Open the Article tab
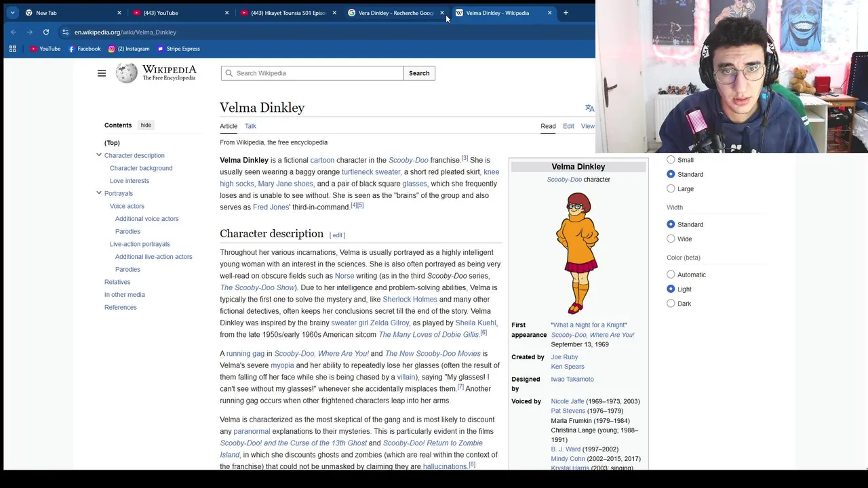The image size is (868, 488). click(x=229, y=126)
